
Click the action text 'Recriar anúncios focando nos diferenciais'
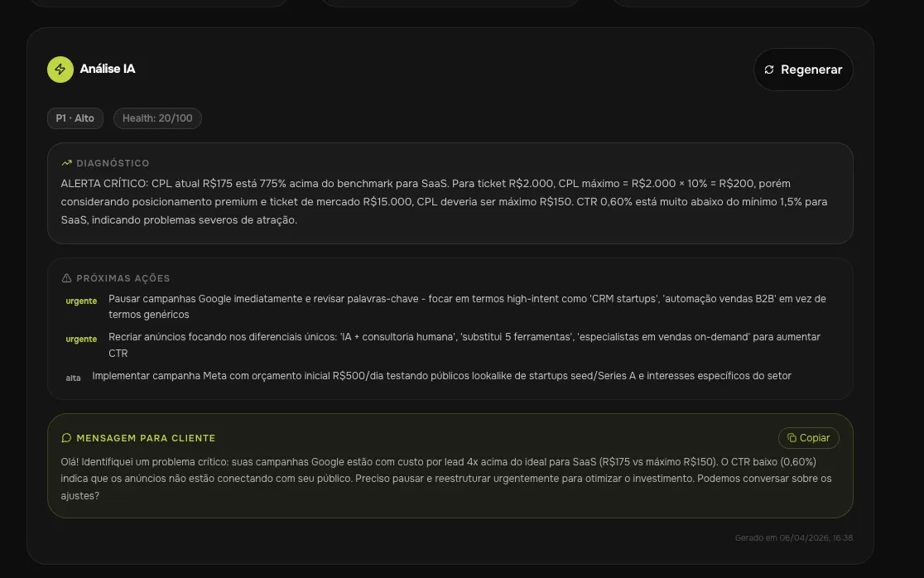pyautogui.click(x=464, y=344)
